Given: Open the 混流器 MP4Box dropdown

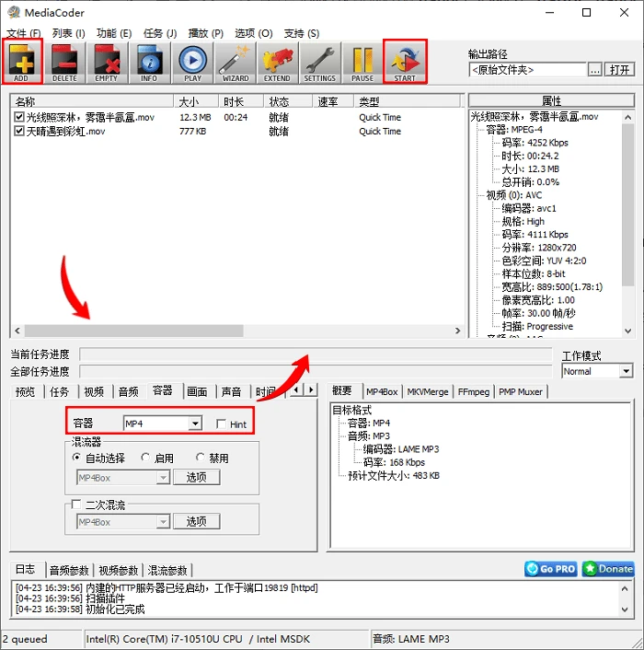Looking at the screenshot, I should point(163,478).
